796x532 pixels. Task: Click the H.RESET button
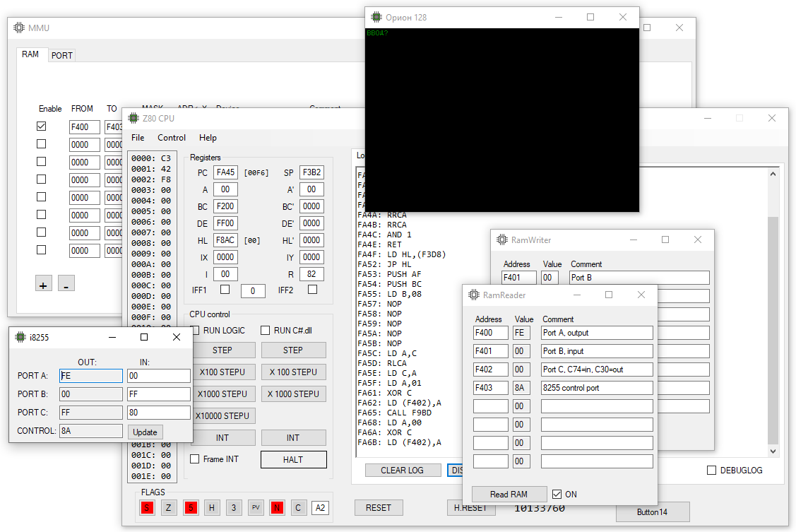[470, 508]
